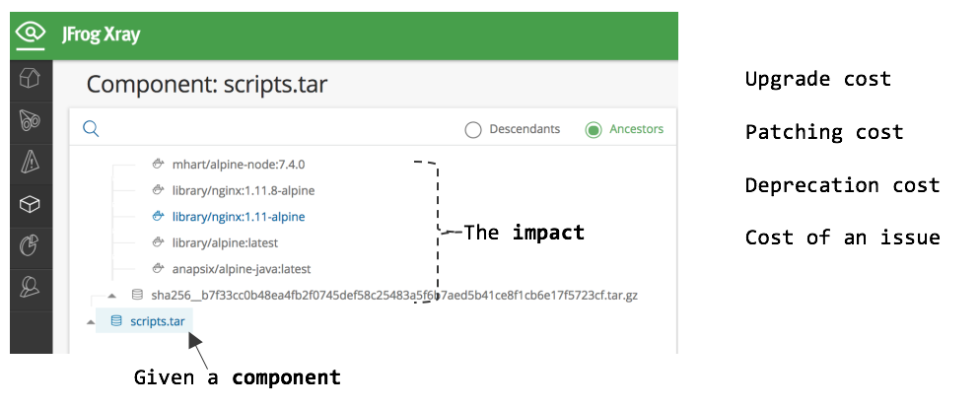The width and height of the screenshot is (980, 408).
Task: Select the Descendants radio button
Action: (473, 129)
